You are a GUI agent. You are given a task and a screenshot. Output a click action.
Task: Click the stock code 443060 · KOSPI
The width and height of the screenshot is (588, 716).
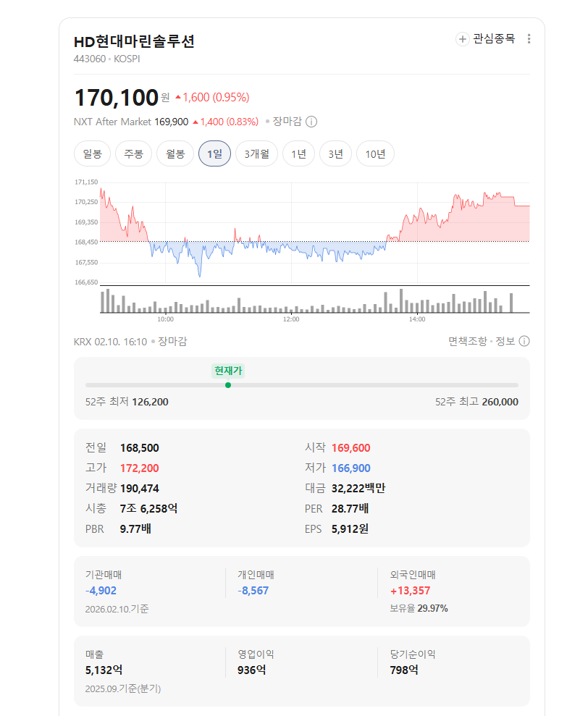tap(107, 59)
